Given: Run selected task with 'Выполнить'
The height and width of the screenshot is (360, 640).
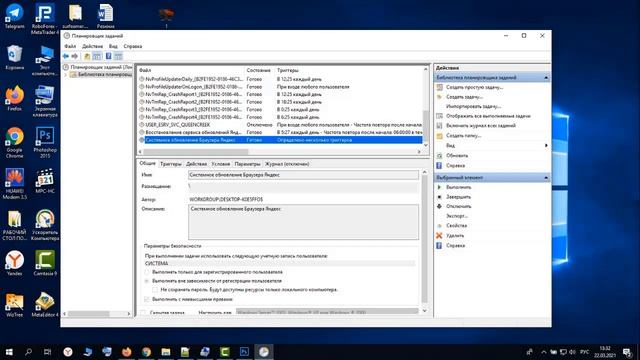Looking at the screenshot, I should [x=458, y=187].
